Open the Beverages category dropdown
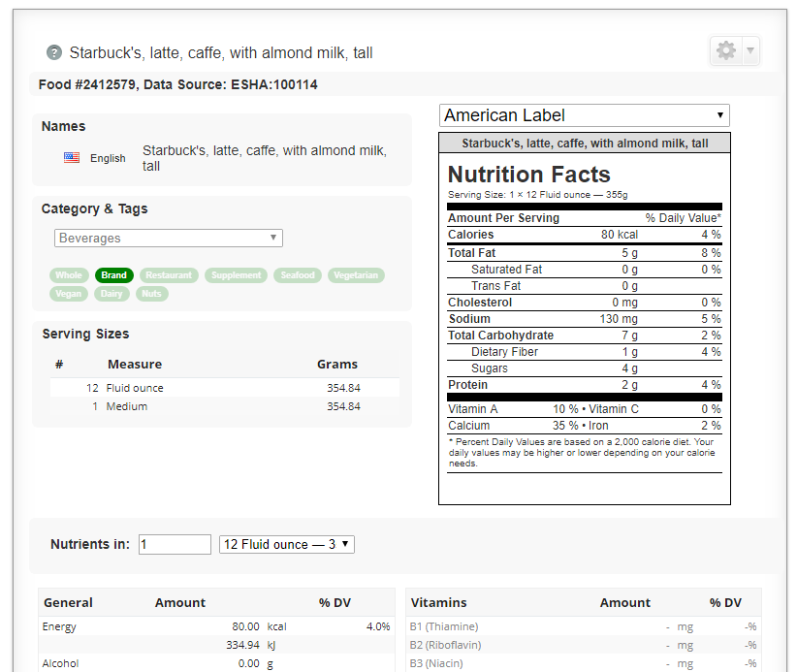The height and width of the screenshot is (672, 797). click(169, 238)
